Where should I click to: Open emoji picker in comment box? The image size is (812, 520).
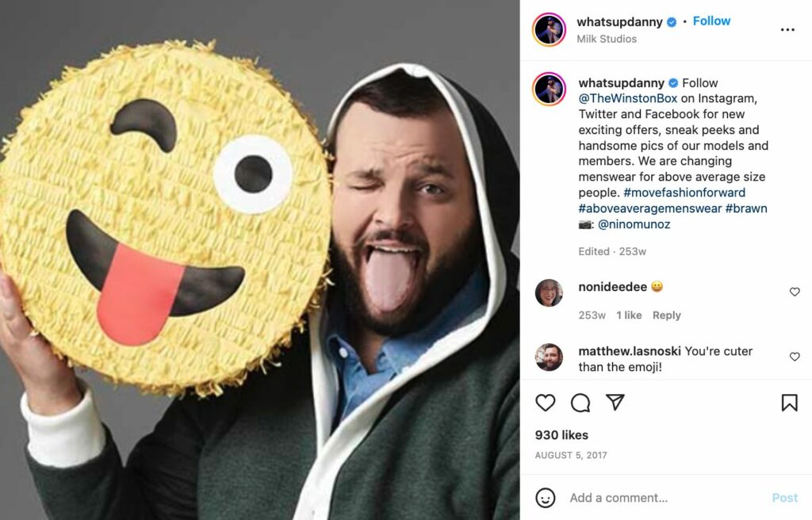pos(546,498)
